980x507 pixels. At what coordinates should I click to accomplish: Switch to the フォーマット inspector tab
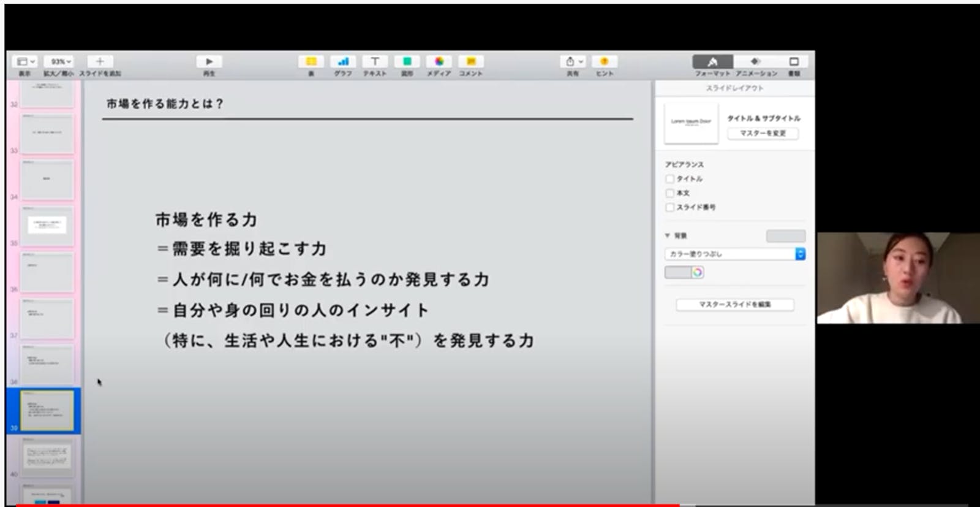pos(712,62)
